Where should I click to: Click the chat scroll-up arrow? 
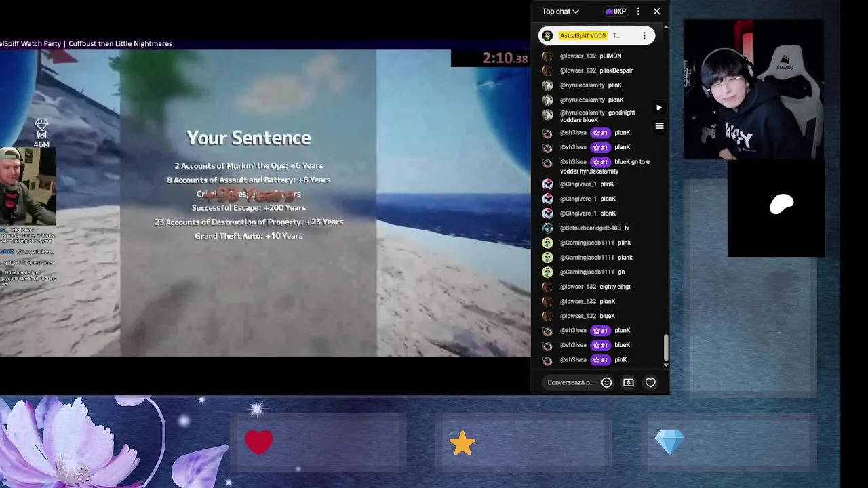pos(666,26)
